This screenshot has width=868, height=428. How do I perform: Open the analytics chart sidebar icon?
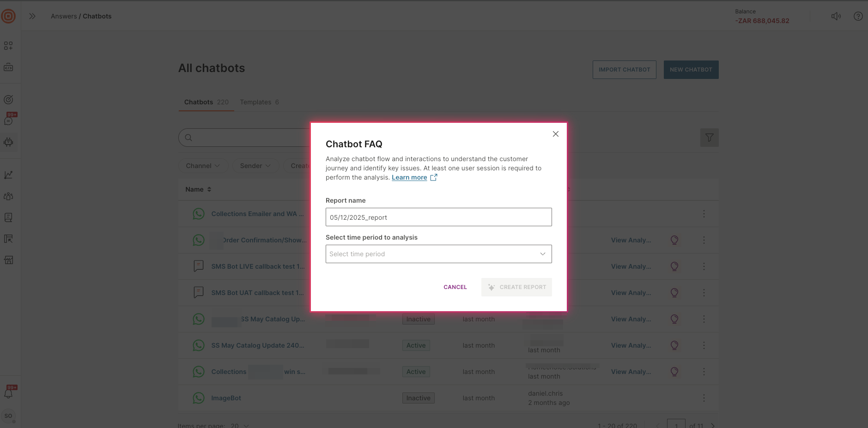8,175
